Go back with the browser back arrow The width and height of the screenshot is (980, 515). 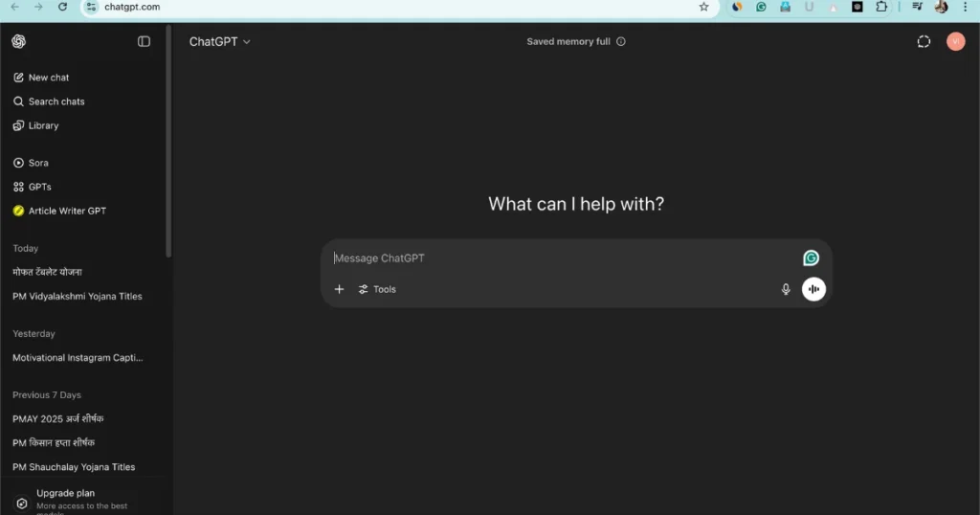coord(15,7)
